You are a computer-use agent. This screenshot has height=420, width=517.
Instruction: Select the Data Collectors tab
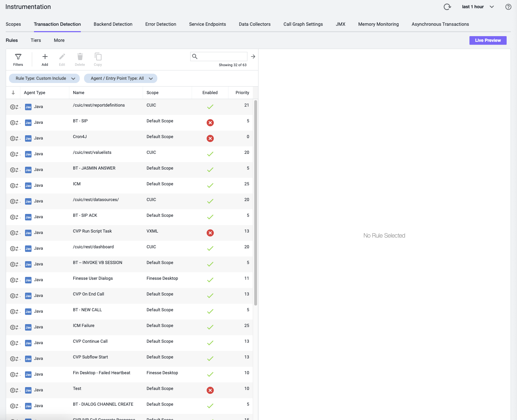coord(255,24)
